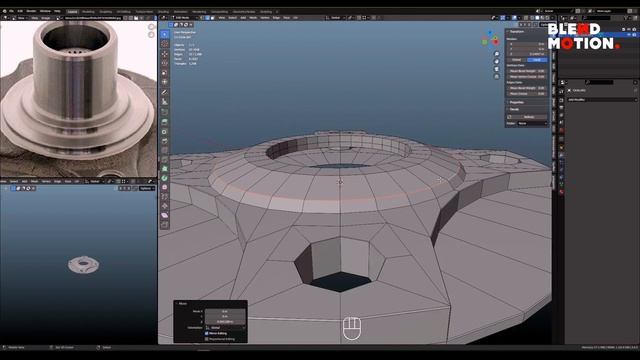The width and height of the screenshot is (640, 360).
Task: Open Orientation dropdown in Move operator panel
Action: click(225, 328)
